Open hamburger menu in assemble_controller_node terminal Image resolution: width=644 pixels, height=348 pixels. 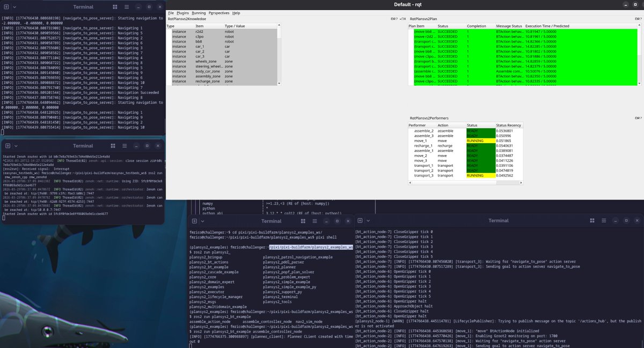click(314, 221)
